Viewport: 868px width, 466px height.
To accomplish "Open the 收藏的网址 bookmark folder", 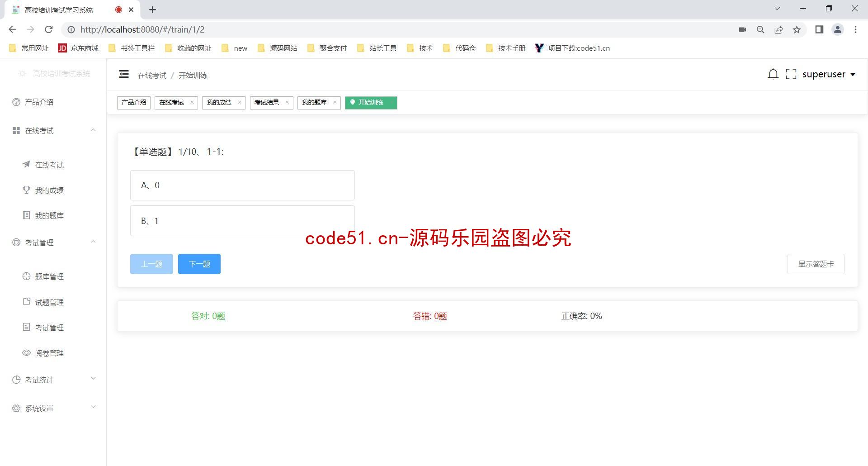I will point(188,48).
